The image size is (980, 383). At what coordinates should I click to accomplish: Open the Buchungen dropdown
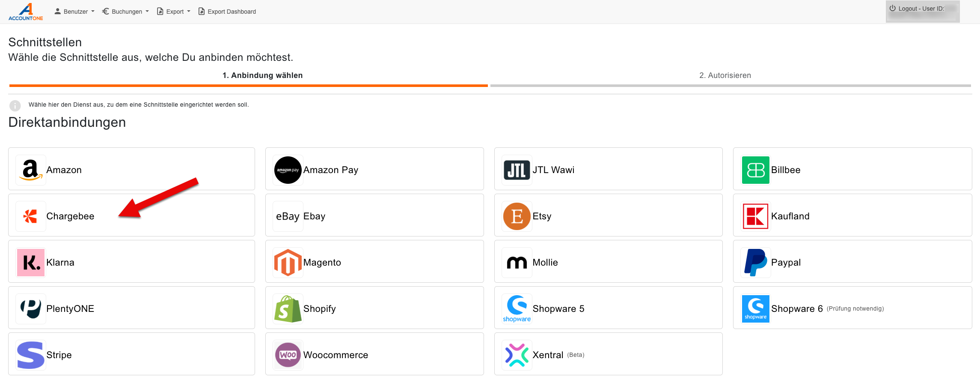pyautogui.click(x=125, y=12)
